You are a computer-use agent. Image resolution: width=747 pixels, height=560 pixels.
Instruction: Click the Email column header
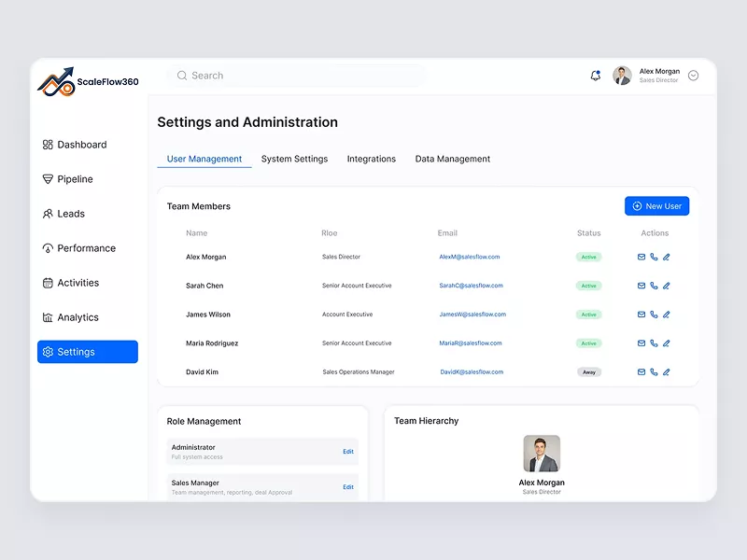[x=447, y=232]
